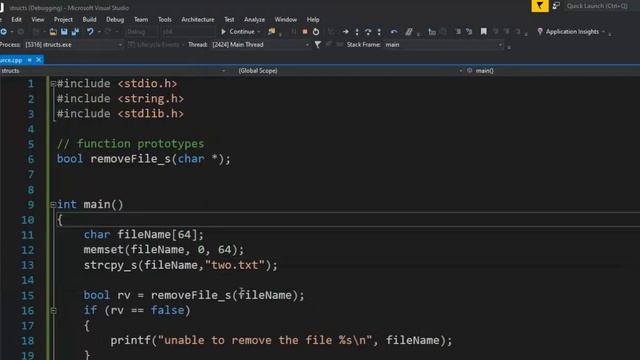Open the (Global Scope) navigation dropdown

(x=350, y=71)
